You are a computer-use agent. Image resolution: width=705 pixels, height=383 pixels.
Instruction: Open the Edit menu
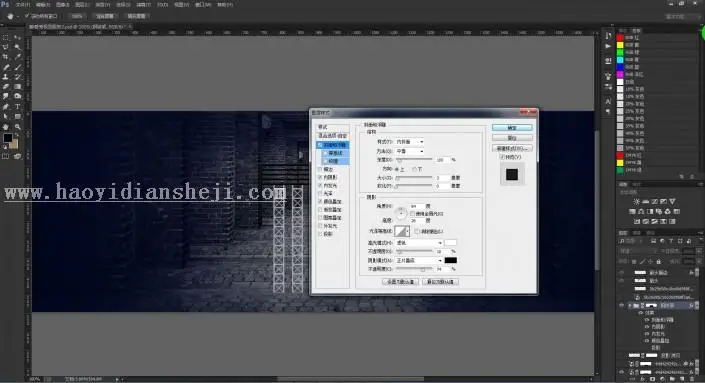(43, 4)
